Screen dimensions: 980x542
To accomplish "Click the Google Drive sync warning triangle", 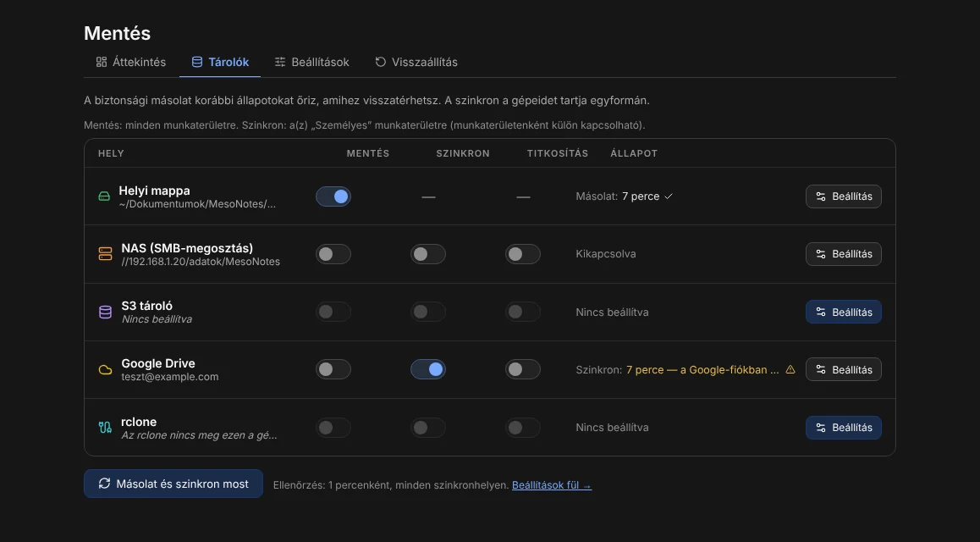I will [x=790, y=369].
